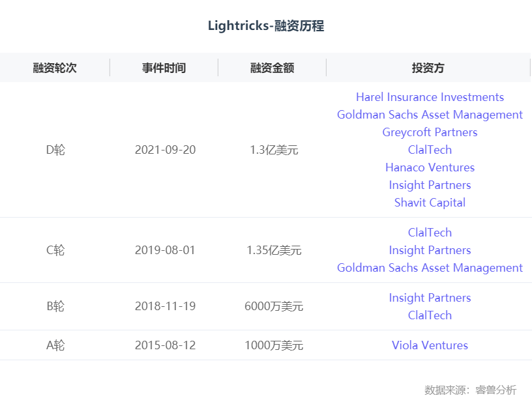Open Goldman Sachs Asset Management in C轮 row
532x417 pixels.
coord(430,268)
